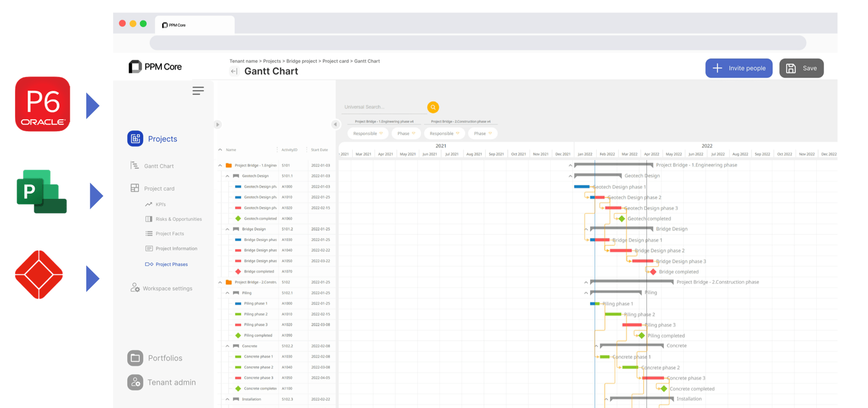Select the PPM Core browser tab

pos(195,25)
